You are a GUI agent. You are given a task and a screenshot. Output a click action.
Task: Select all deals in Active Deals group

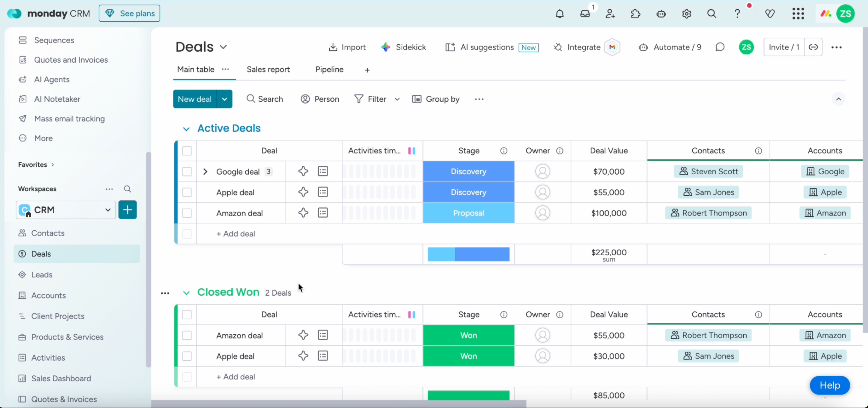[187, 151]
